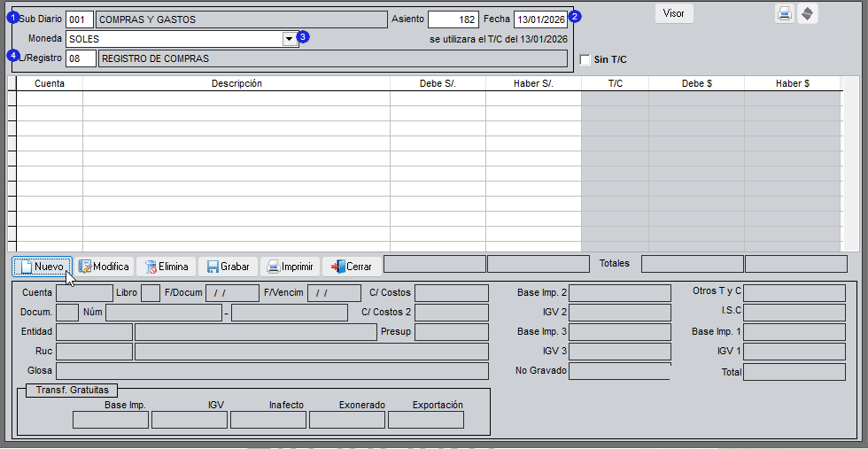Screen dimensions: 868x449
Task: Click the T/C column header
Action: tap(615, 83)
